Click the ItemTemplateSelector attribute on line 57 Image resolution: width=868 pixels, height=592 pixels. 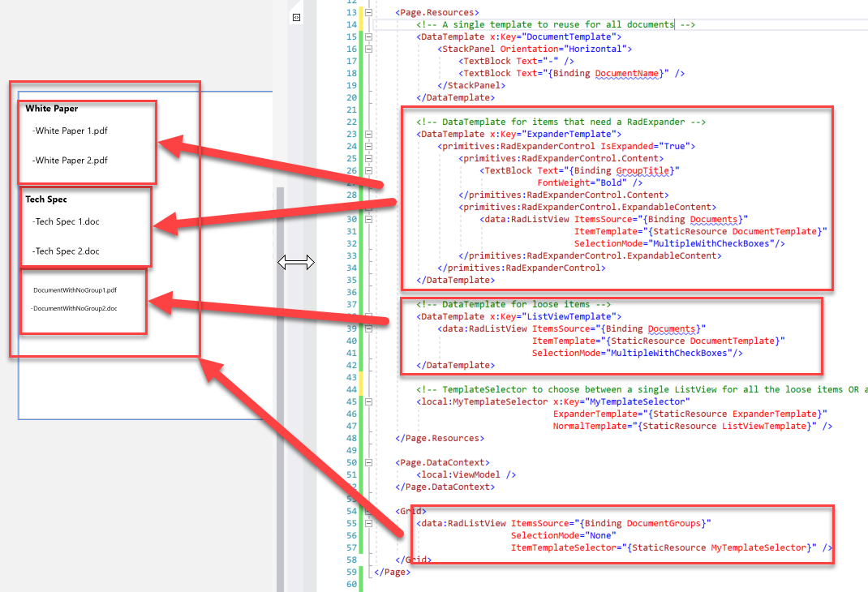tap(664, 547)
